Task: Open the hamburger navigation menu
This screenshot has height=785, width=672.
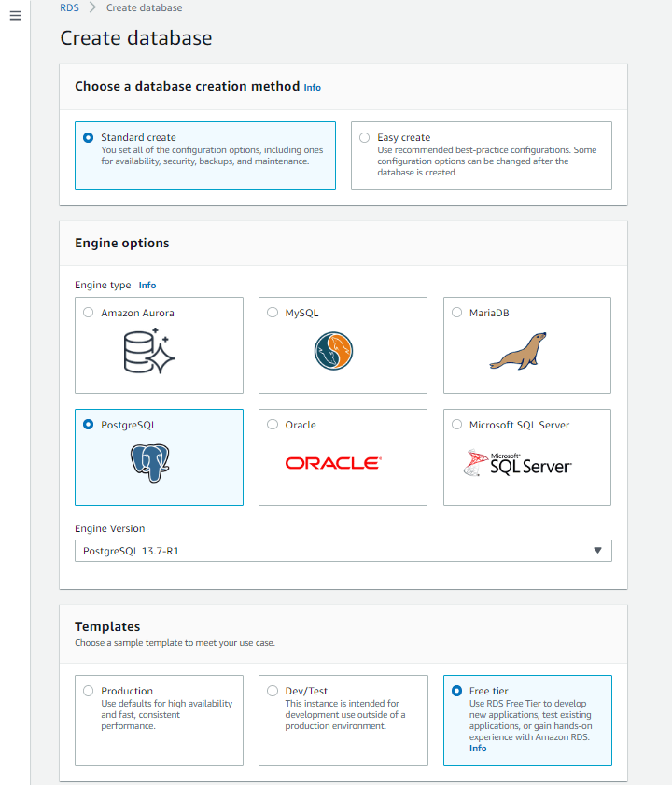Action: (x=16, y=16)
